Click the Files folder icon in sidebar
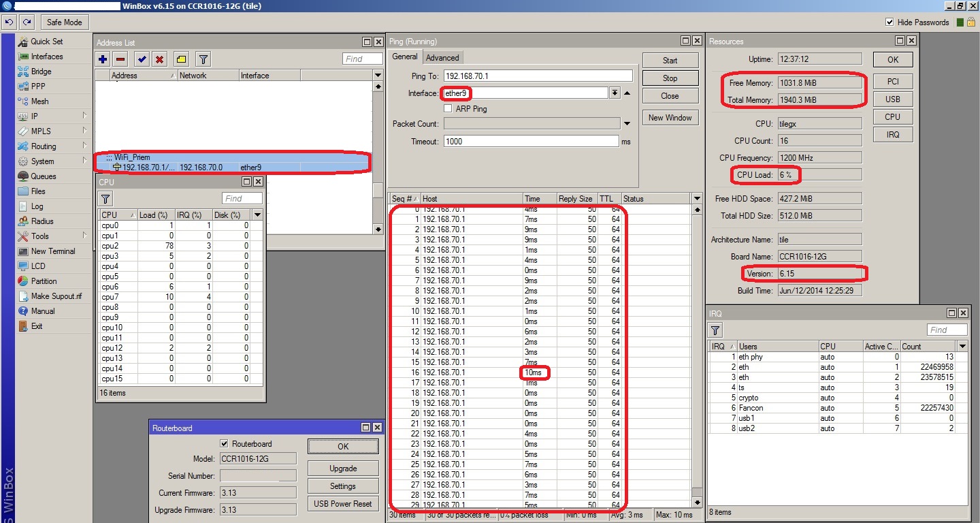The height and width of the screenshot is (523, 980). (x=23, y=191)
